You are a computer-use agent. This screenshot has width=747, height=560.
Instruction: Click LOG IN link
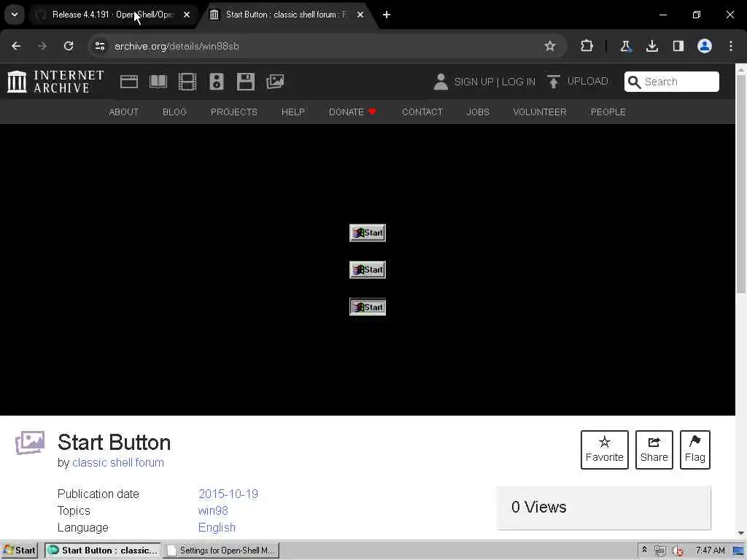[519, 82]
